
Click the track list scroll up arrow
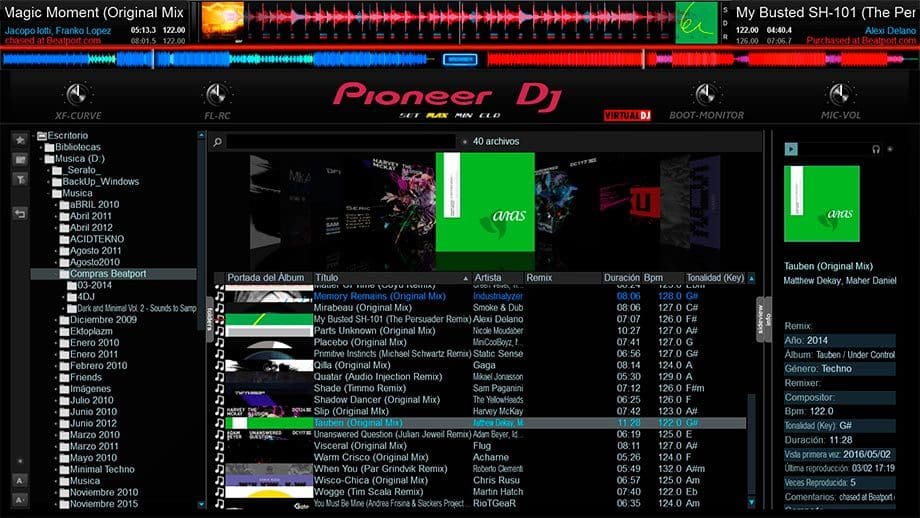click(752, 277)
